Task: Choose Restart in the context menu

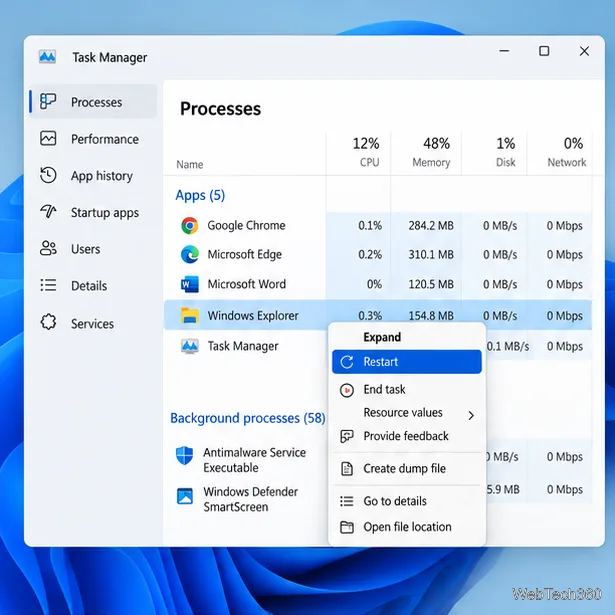Action: coord(407,362)
